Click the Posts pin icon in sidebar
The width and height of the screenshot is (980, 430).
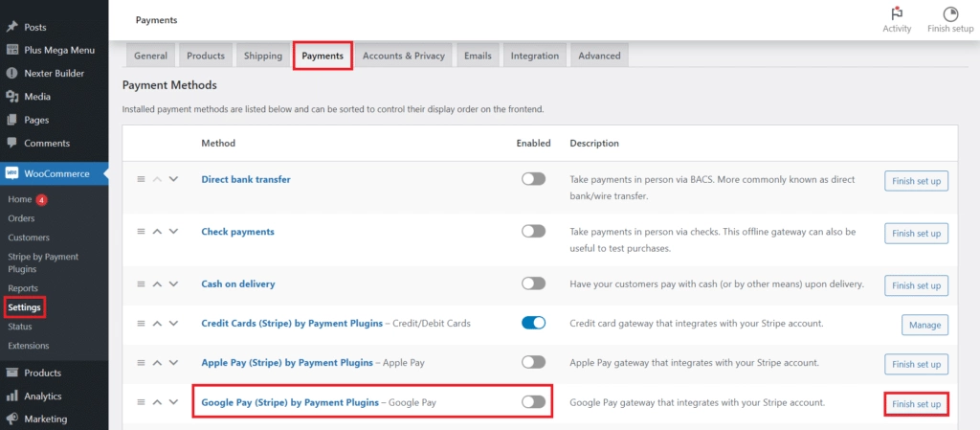(x=11, y=27)
